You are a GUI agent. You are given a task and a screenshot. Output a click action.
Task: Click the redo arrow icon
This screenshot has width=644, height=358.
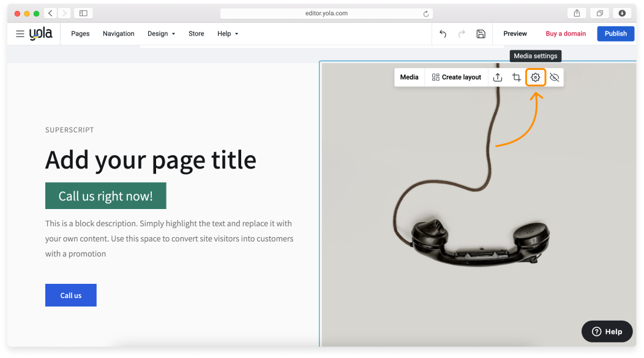462,34
